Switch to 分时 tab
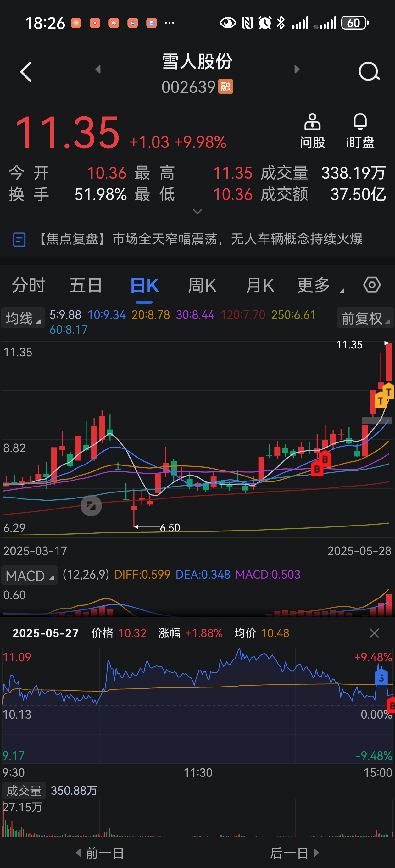This screenshot has height=868, width=395. pyautogui.click(x=29, y=285)
